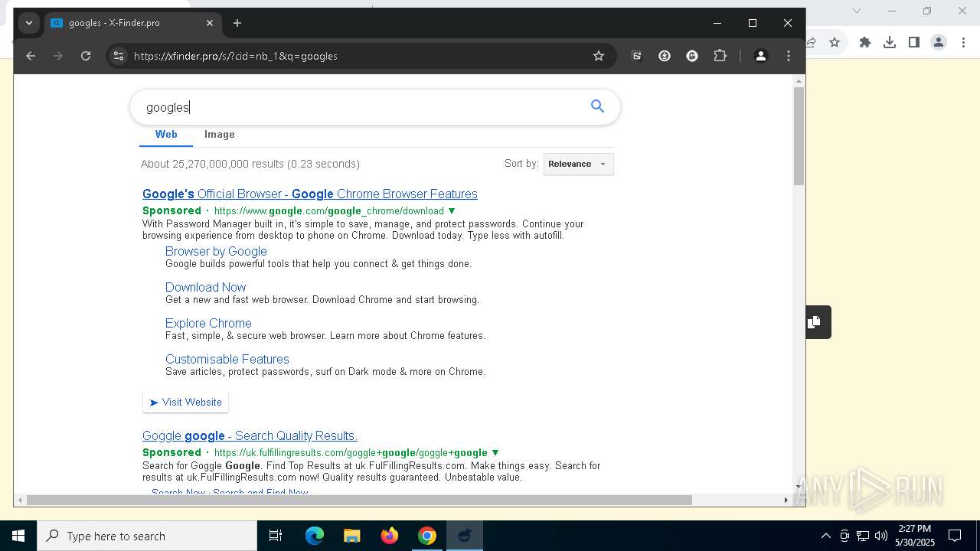This screenshot has width=980, height=551.
Task: Open downloads icon in background window
Action: click(890, 42)
